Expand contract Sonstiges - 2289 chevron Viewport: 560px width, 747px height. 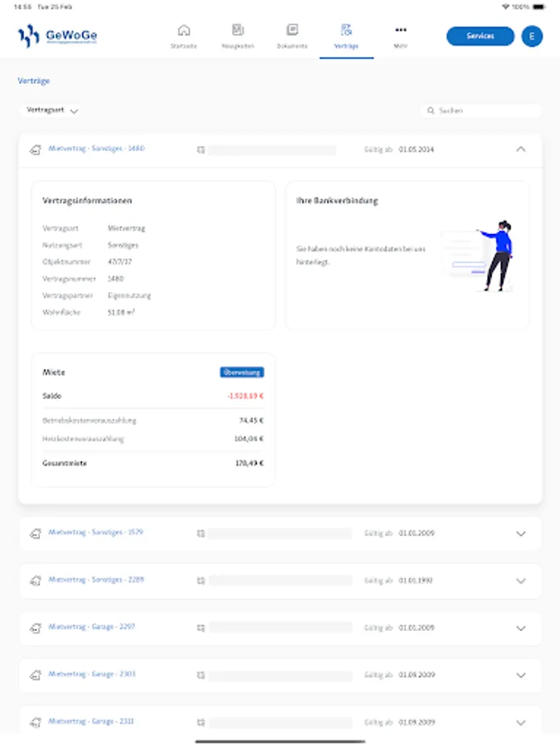click(520, 581)
